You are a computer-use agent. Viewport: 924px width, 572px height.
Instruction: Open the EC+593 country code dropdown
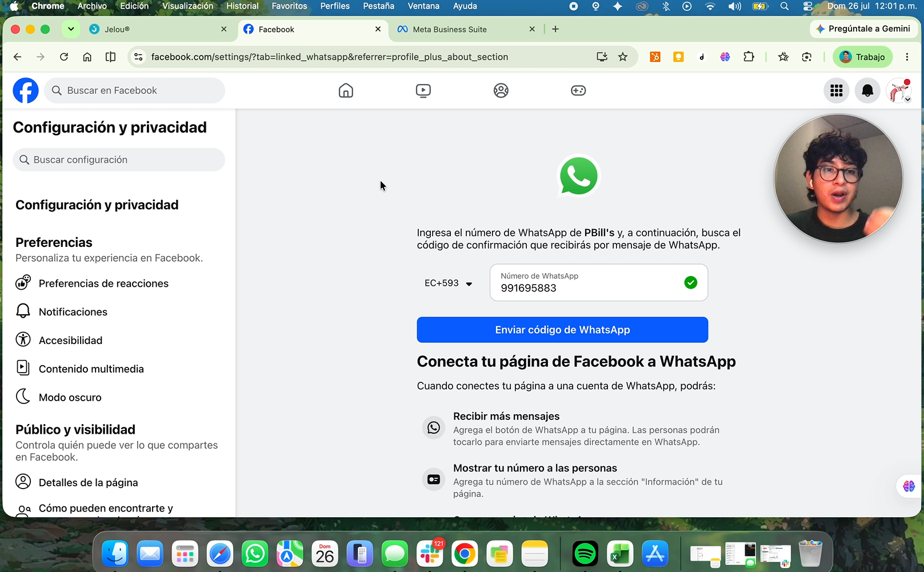pos(449,283)
